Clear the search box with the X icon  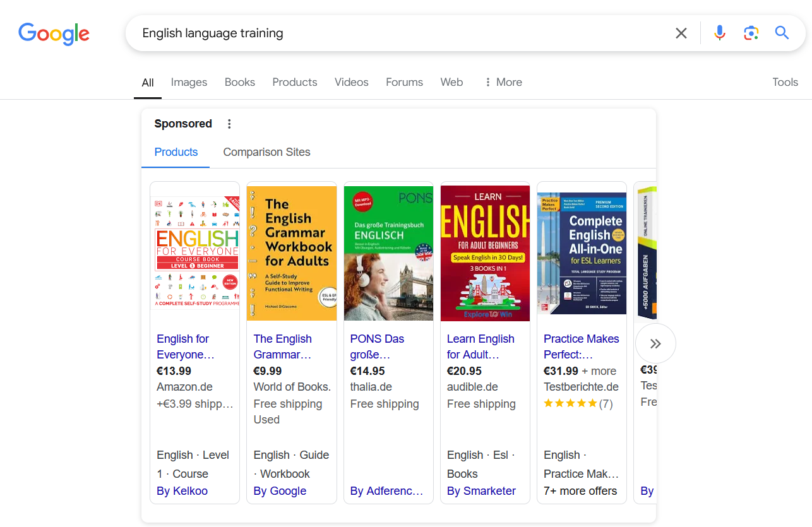point(681,33)
